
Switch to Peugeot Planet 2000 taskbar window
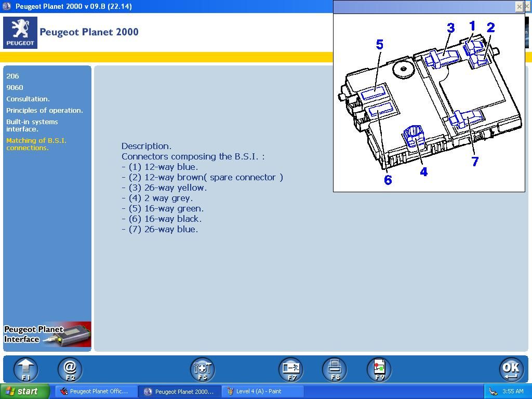click(x=180, y=391)
